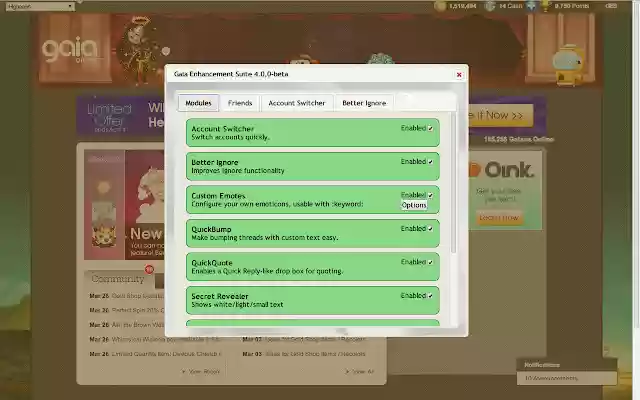The image size is (640, 400).
Task: Close the Gaia Enhancement Suite dialog
Action: [x=459, y=75]
